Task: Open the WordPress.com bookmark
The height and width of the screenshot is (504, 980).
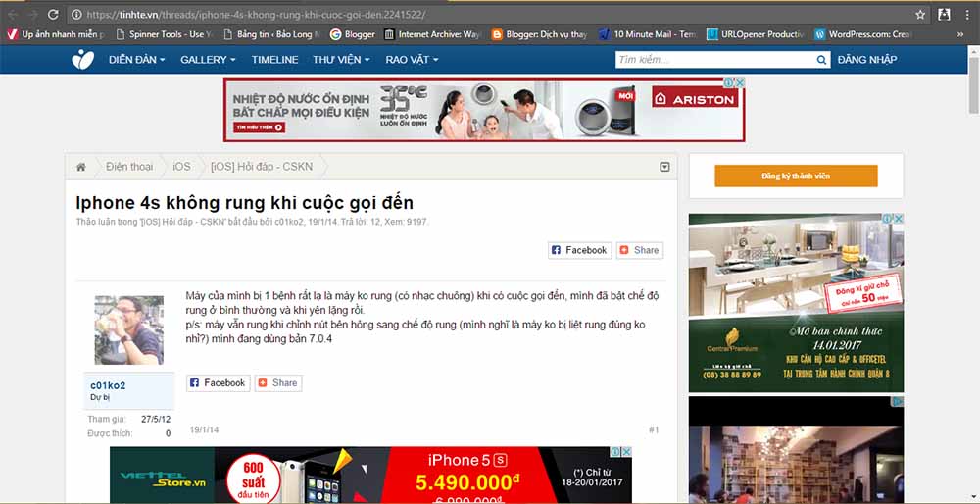Action: pyautogui.click(x=863, y=34)
